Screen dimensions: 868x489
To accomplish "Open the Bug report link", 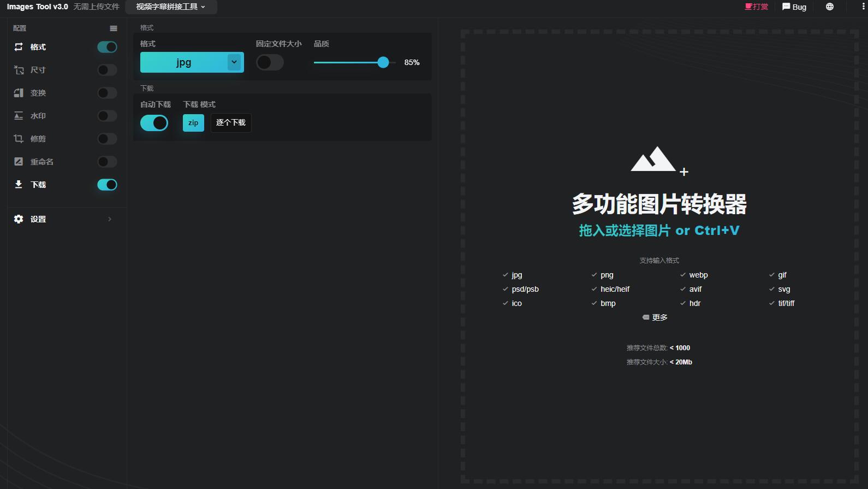I will pyautogui.click(x=794, y=7).
